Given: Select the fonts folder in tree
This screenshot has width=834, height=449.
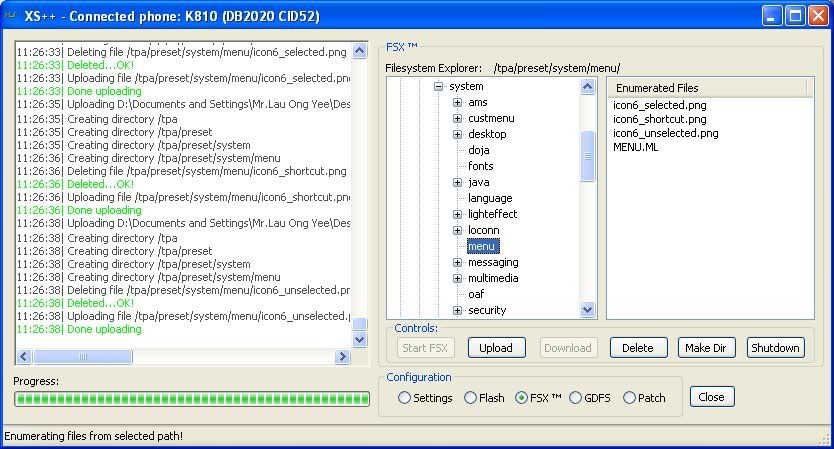Looking at the screenshot, I should pos(480,166).
